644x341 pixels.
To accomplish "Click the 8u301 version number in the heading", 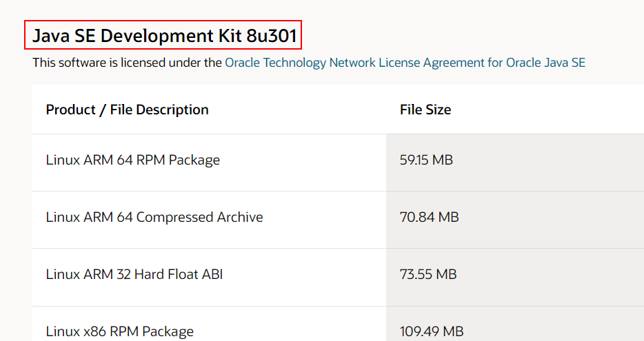I will [272, 36].
